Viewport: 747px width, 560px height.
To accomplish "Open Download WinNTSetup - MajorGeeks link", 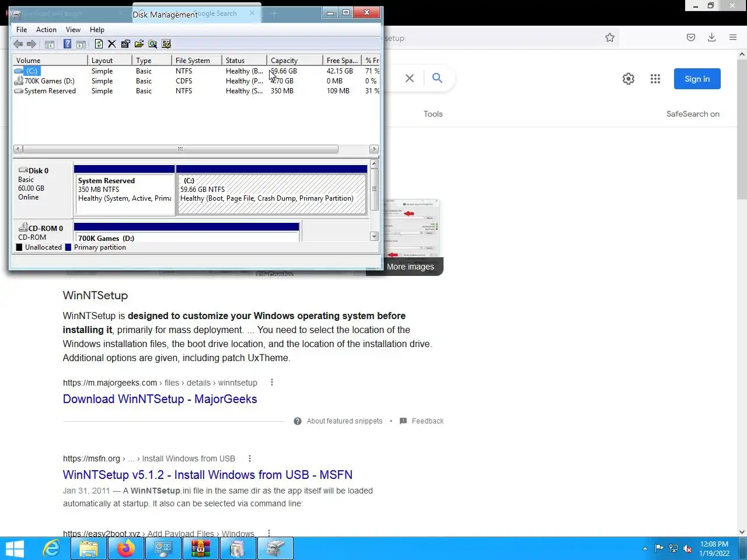I will click(x=160, y=399).
